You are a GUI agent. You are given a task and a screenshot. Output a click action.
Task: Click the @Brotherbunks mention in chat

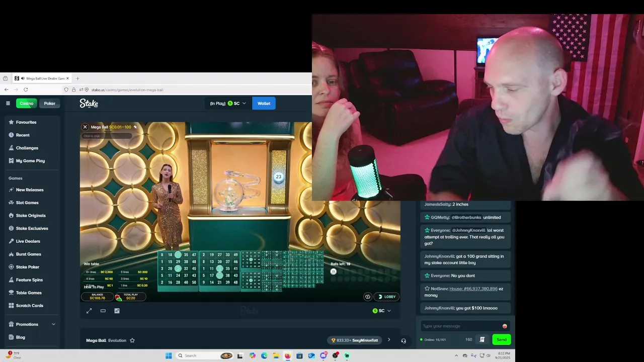(x=466, y=217)
